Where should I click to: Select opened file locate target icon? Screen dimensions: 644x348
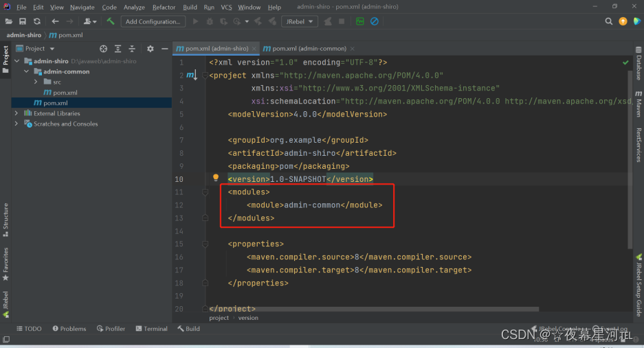(x=103, y=49)
